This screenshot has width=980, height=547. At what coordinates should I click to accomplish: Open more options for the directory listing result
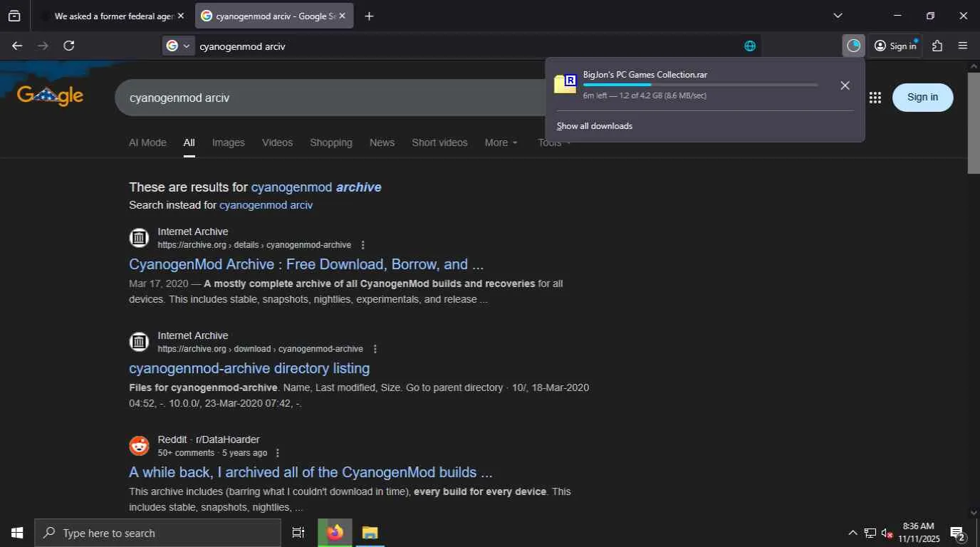(x=375, y=349)
